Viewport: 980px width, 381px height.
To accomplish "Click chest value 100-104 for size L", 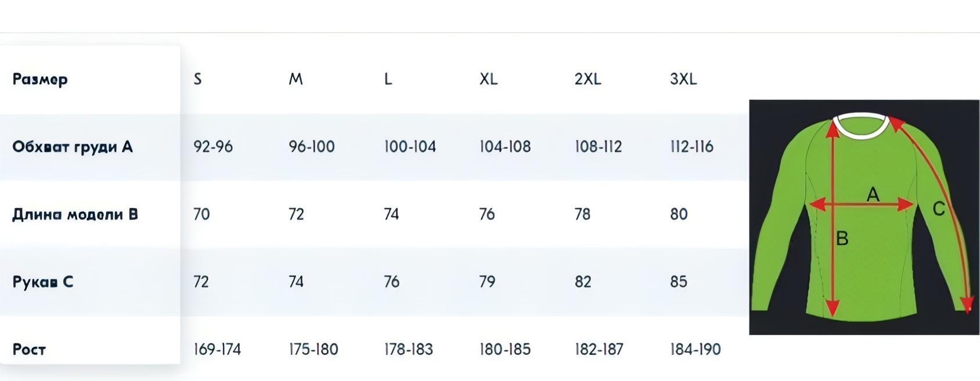I will click(410, 146).
